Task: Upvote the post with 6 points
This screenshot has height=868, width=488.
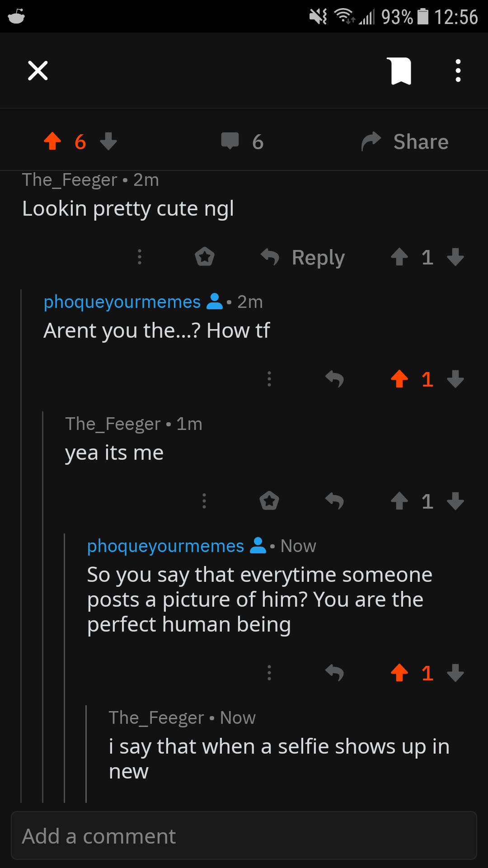Action: click(53, 141)
